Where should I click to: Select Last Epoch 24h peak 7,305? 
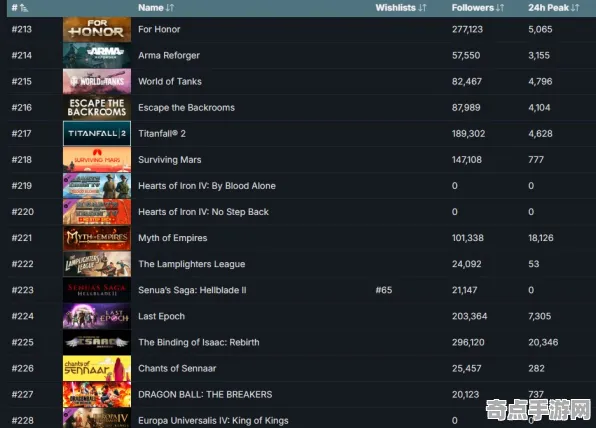click(x=539, y=316)
